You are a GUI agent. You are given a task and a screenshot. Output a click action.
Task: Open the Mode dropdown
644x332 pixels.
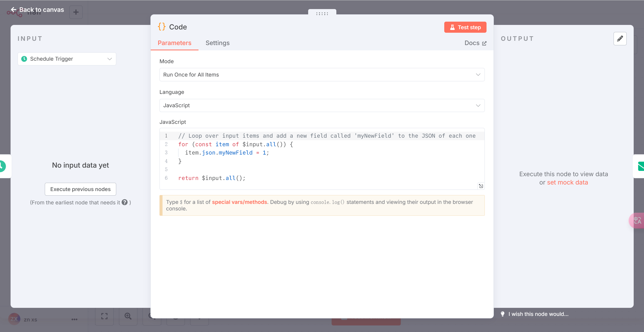[322, 75]
